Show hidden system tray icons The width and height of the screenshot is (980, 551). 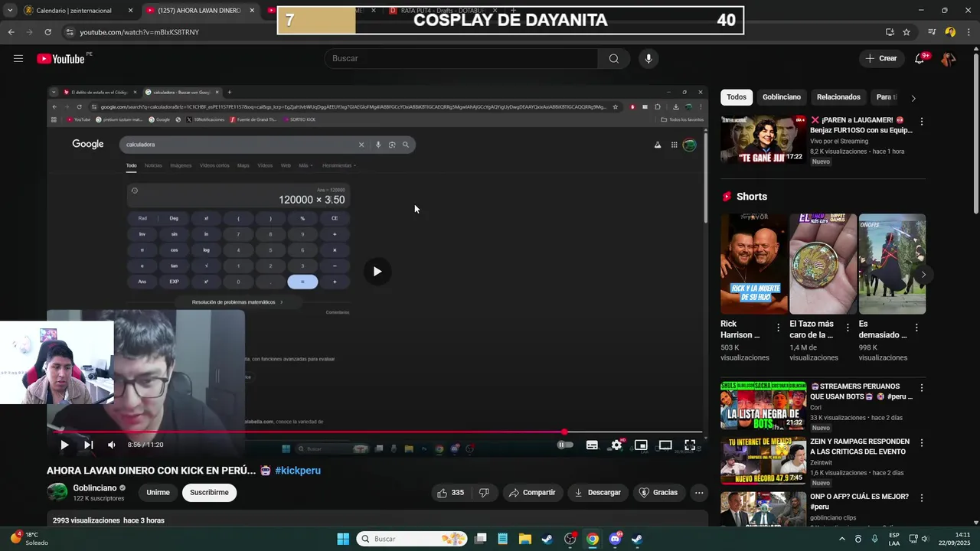tap(841, 539)
